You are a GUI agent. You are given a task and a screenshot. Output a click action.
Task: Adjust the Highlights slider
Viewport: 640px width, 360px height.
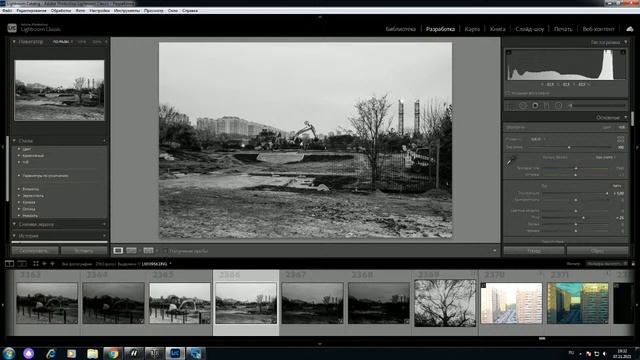576,211
